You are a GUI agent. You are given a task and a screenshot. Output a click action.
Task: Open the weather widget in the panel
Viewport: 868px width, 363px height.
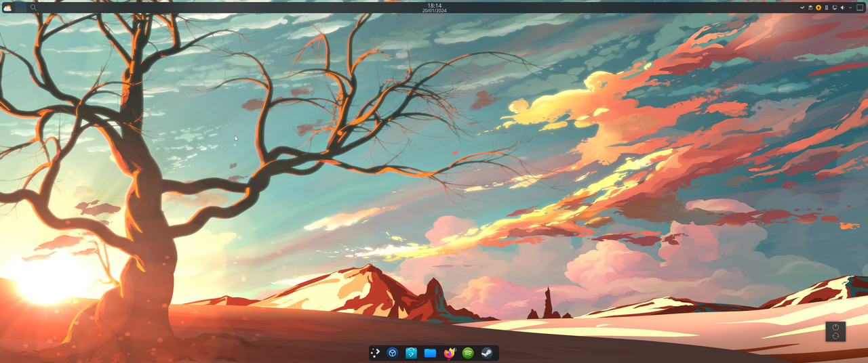tap(7, 8)
